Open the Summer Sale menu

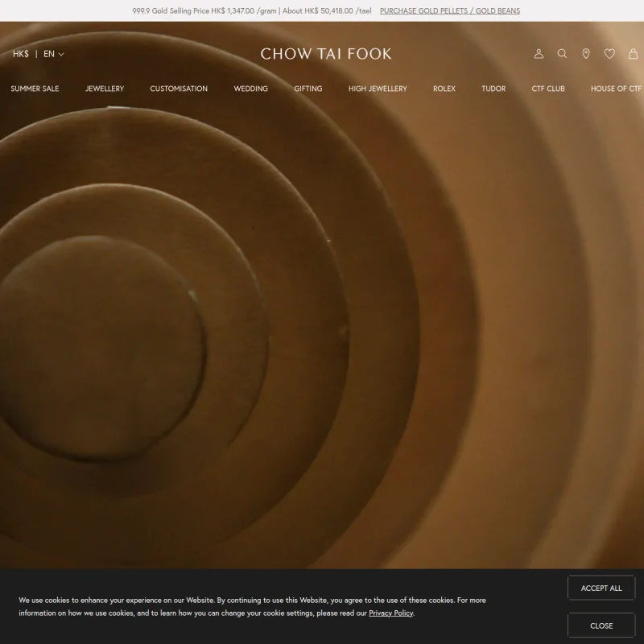pyautogui.click(x=35, y=89)
